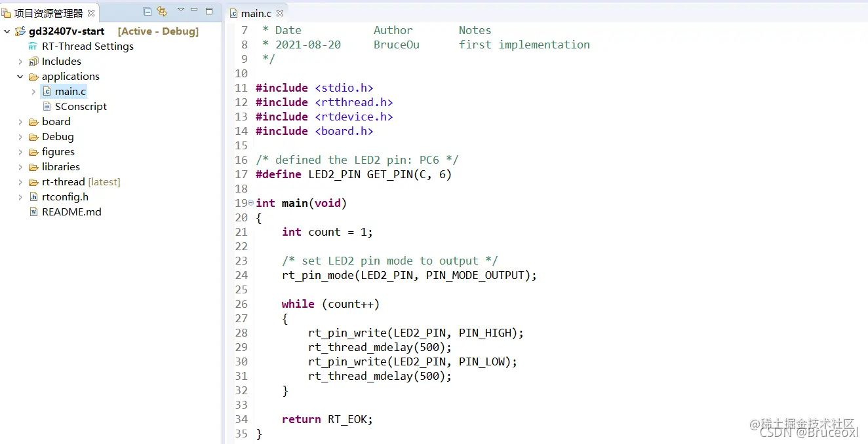Select the SConscript file
This screenshot has width=868, height=444.
tap(81, 107)
